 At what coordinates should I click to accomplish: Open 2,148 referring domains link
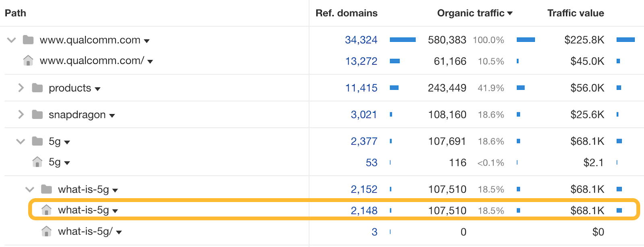[364, 211]
